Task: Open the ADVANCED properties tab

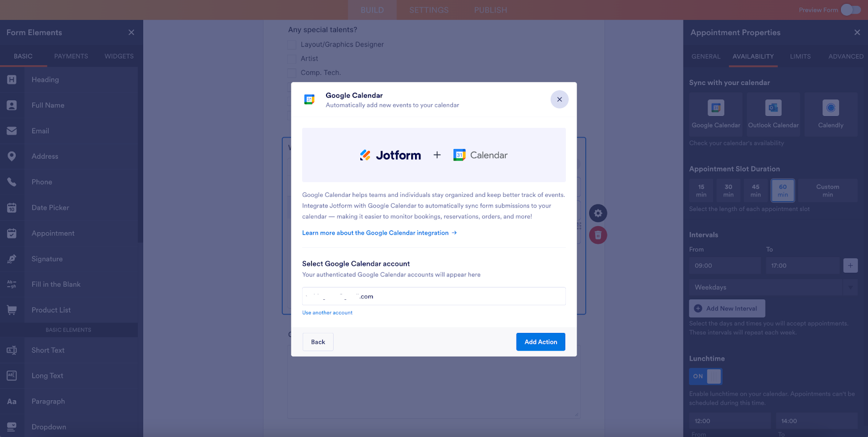Action: coord(846,56)
